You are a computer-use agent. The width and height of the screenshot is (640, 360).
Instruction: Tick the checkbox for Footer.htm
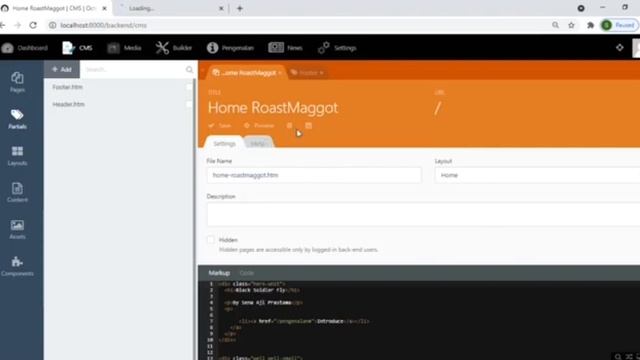(x=189, y=87)
